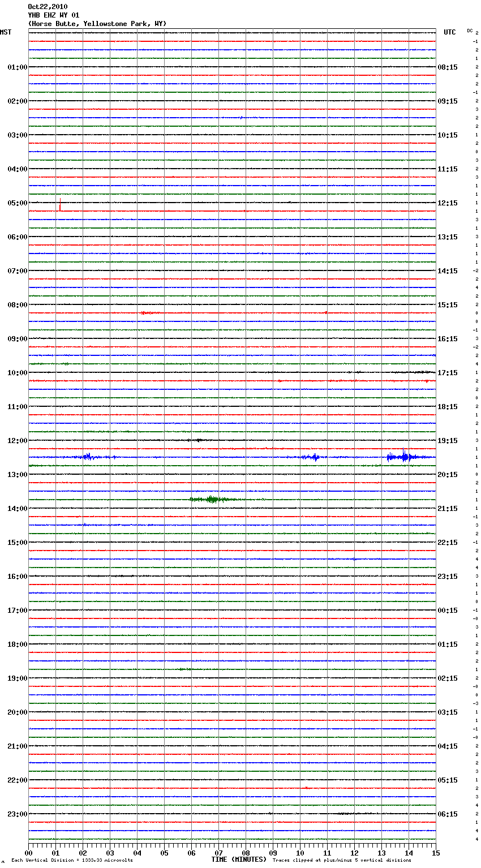Image resolution: width=481 pixels, height=868 pixels.
Task: Click the 15:15 UTC time label
Action: [x=448, y=305]
